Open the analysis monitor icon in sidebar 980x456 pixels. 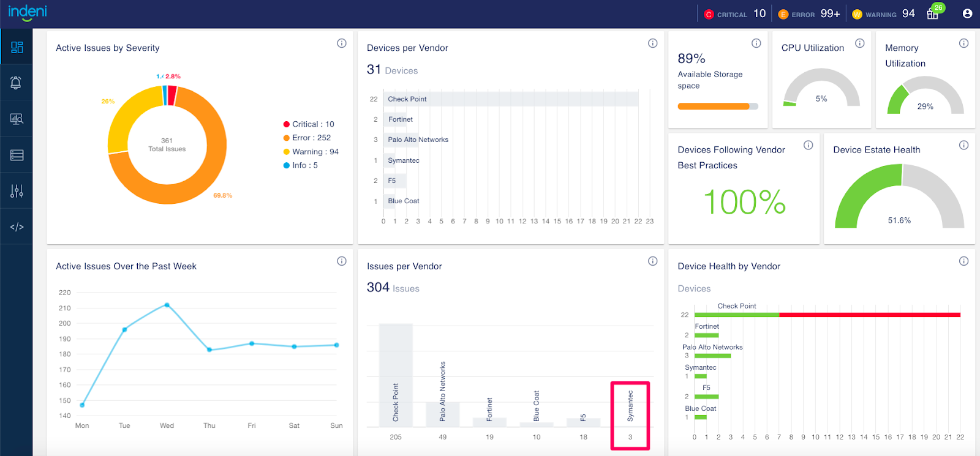pyautogui.click(x=17, y=119)
